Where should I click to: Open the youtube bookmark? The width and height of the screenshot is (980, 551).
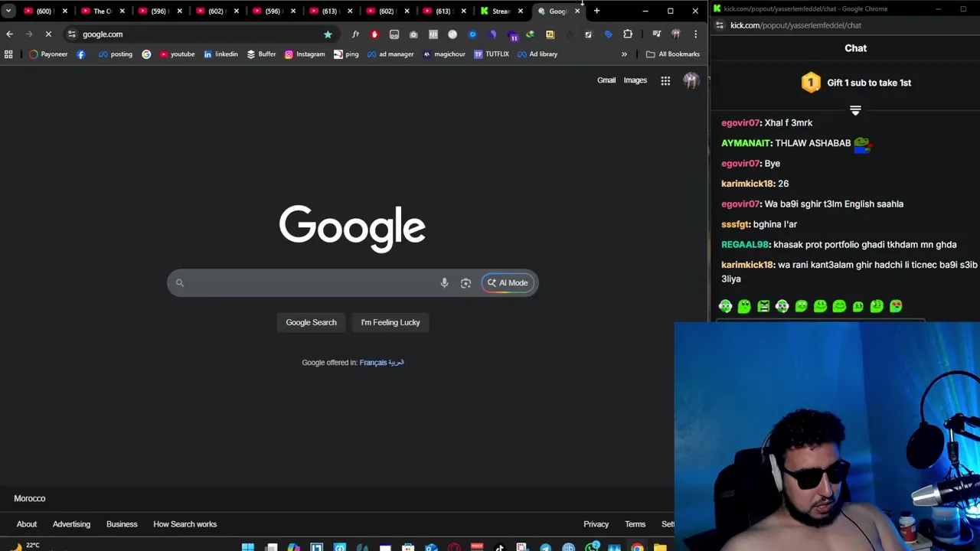177,54
